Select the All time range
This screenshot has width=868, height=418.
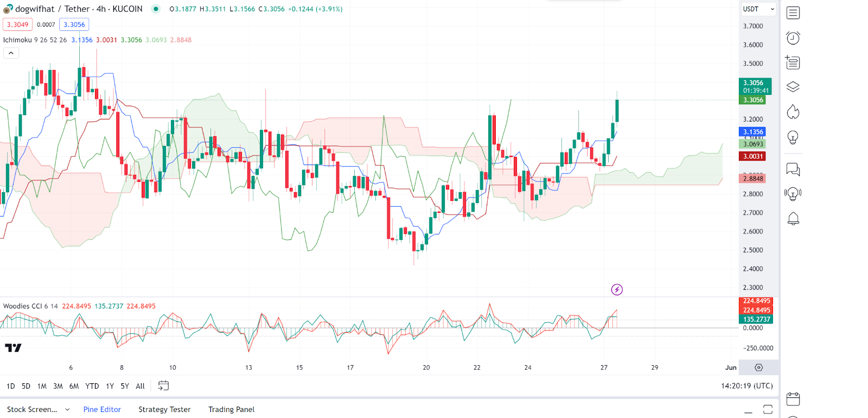point(141,386)
